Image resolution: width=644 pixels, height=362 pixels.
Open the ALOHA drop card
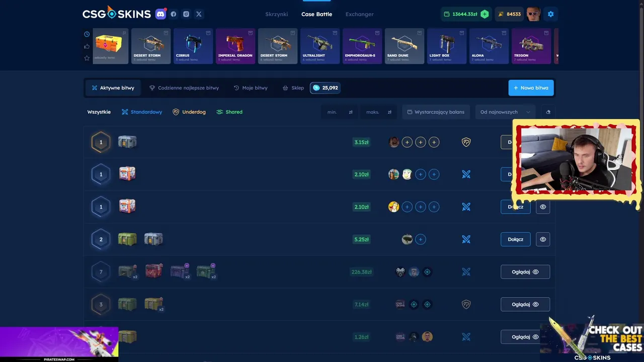[489, 46]
